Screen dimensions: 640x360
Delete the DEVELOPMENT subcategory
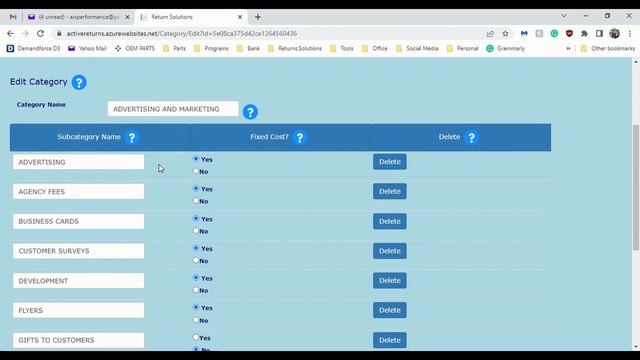389,280
